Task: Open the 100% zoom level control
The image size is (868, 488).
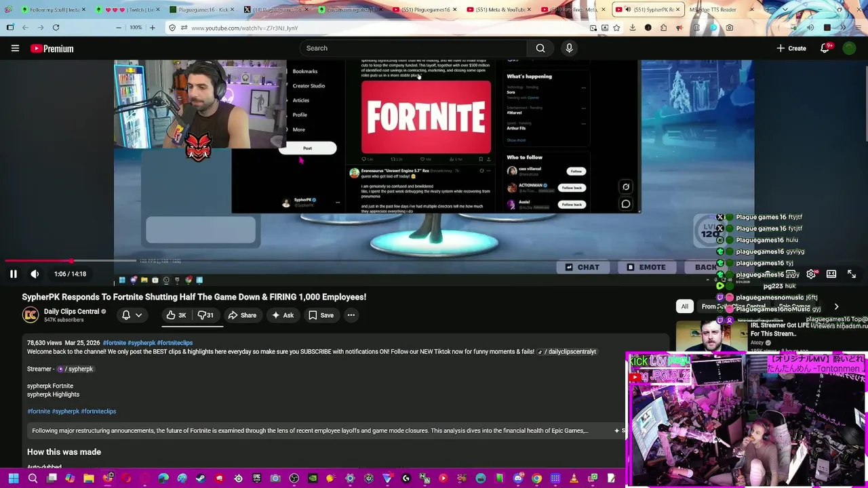Action: (x=136, y=28)
